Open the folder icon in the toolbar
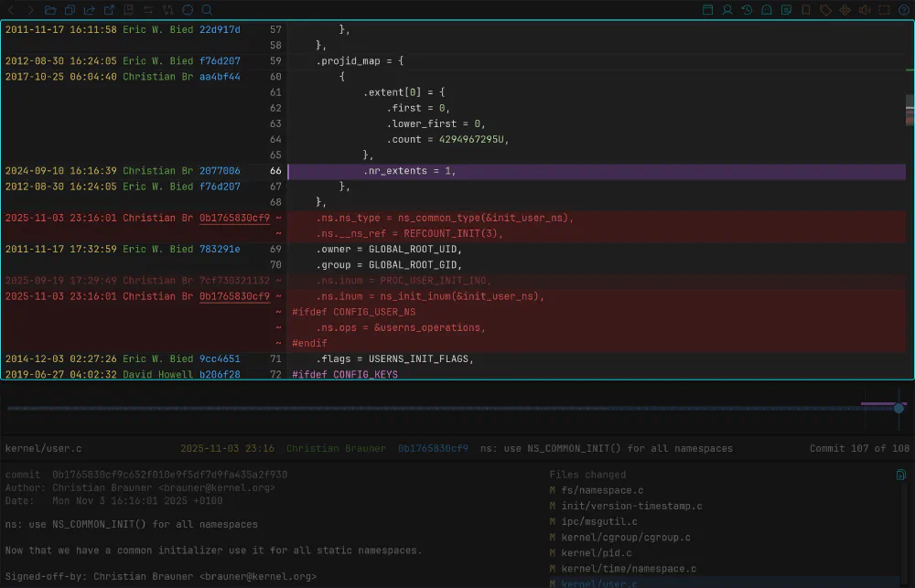The height and width of the screenshot is (588, 915). (50, 10)
